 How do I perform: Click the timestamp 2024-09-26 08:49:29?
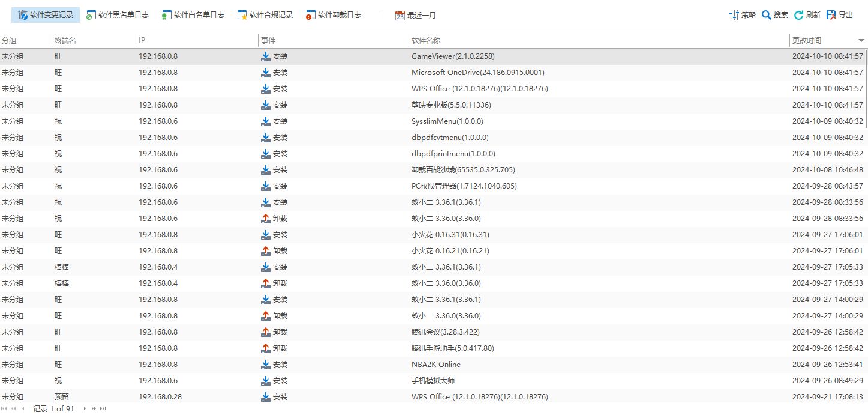[x=828, y=381]
